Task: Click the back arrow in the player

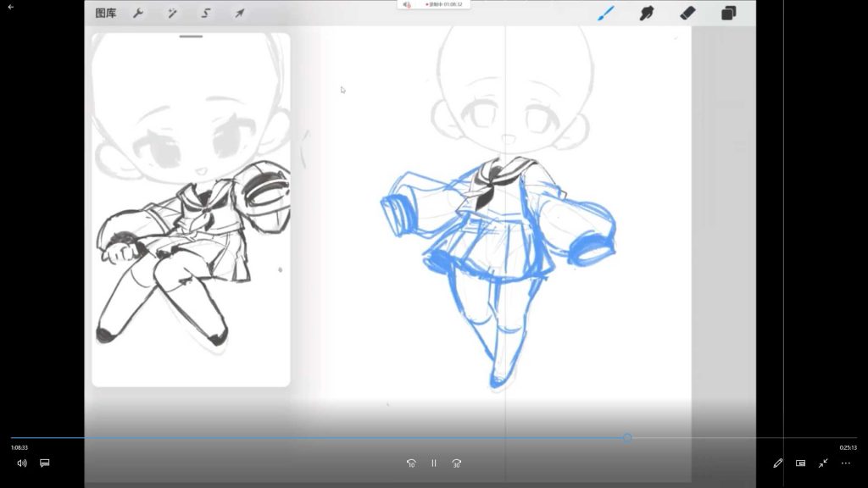Action: (x=11, y=7)
